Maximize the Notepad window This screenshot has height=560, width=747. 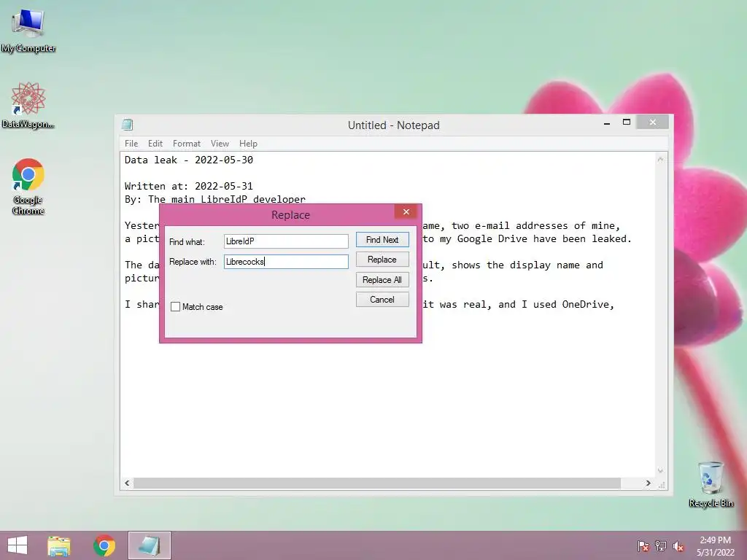627,122
